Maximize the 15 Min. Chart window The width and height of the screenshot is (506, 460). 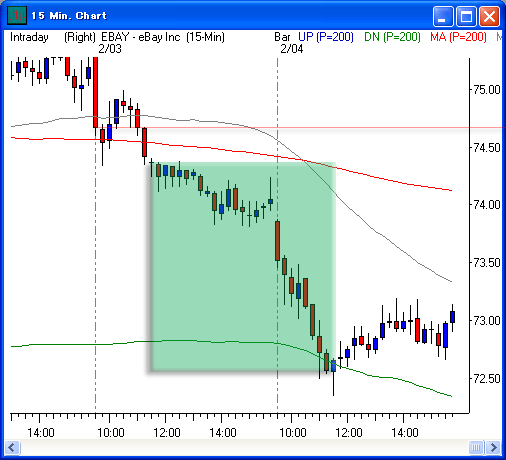pyautogui.click(x=466, y=16)
